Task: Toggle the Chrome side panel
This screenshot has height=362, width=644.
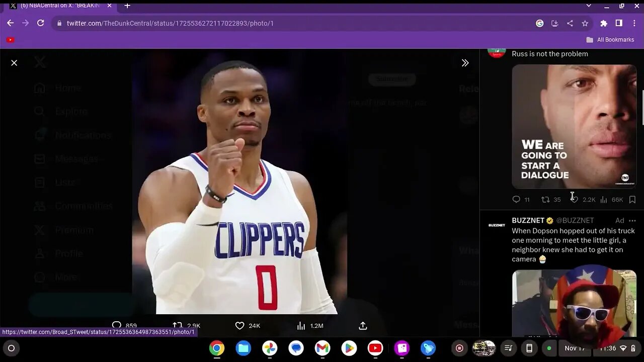Action: point(619,23)
